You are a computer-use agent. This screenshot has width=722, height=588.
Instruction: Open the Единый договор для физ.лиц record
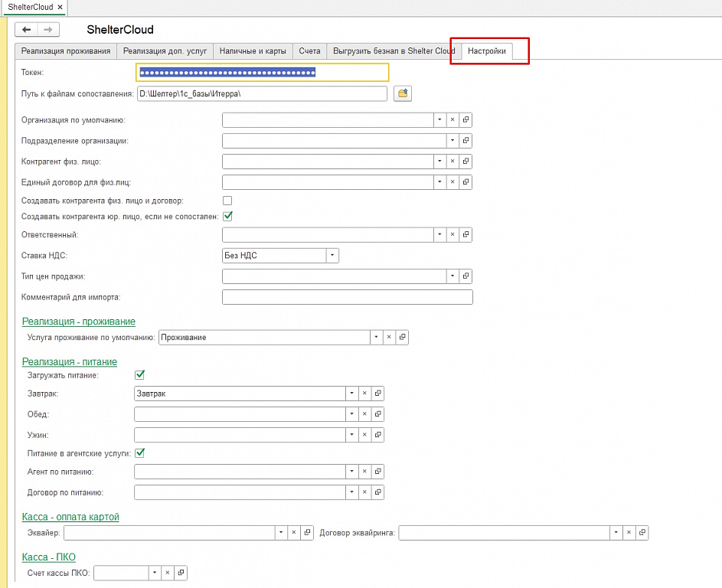(466, 182)
